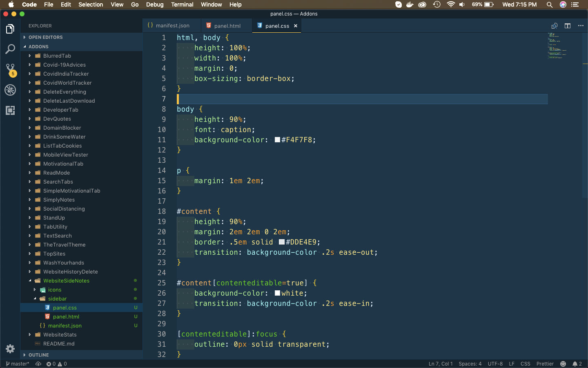
Task: Select panel.css in the file tree
Action: click(x=65, y=308)
